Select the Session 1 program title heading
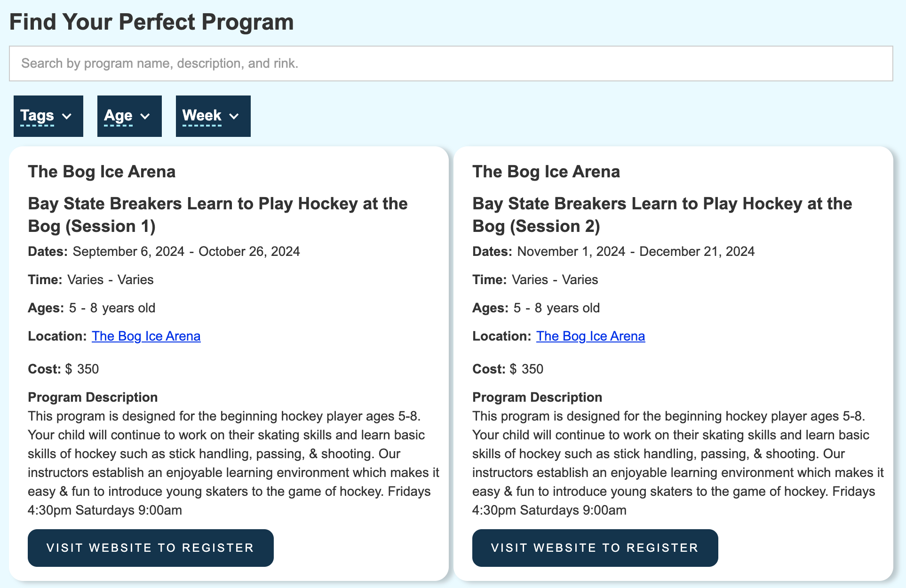This screenshot has height=588, width=906. coord(218,215)
